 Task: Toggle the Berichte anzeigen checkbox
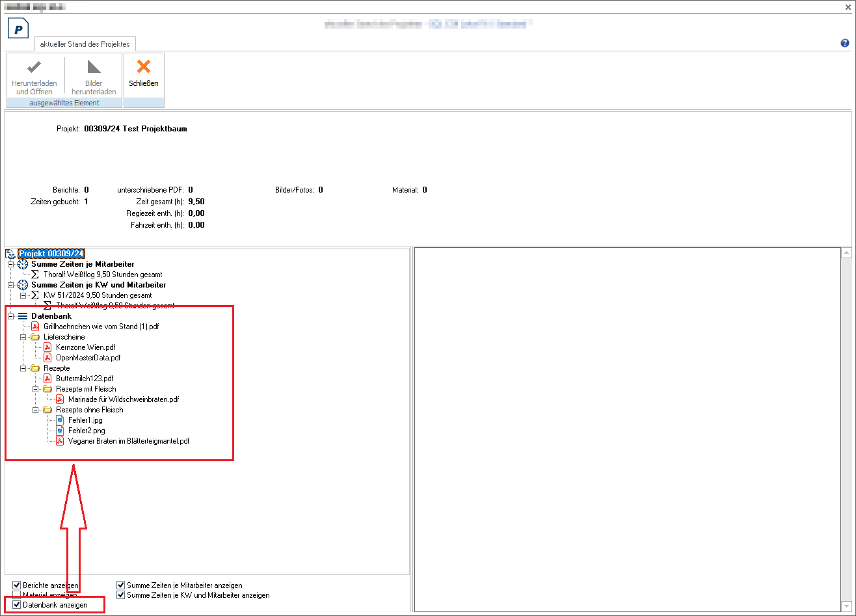click(17, 585)
